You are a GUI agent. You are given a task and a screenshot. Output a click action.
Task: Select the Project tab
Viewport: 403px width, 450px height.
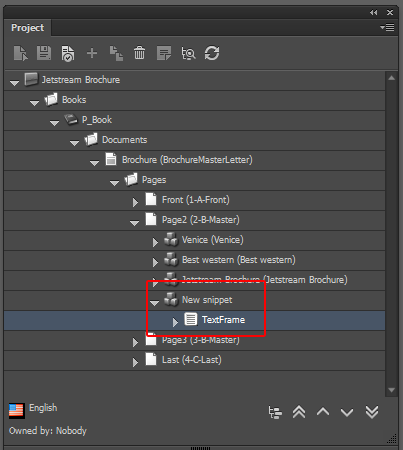tap(27, 28)
